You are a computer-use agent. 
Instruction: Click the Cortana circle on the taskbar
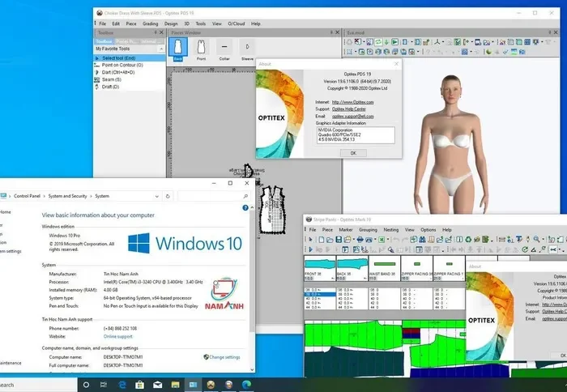(x=86, y=385)
